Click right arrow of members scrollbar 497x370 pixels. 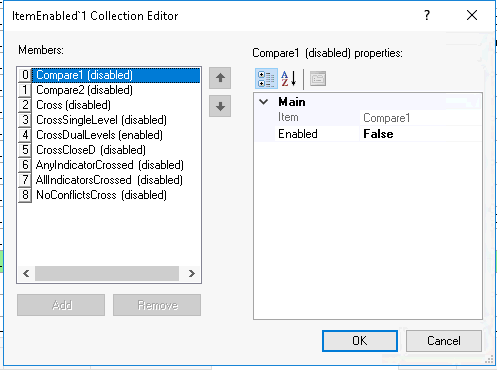tap(191, 273)
